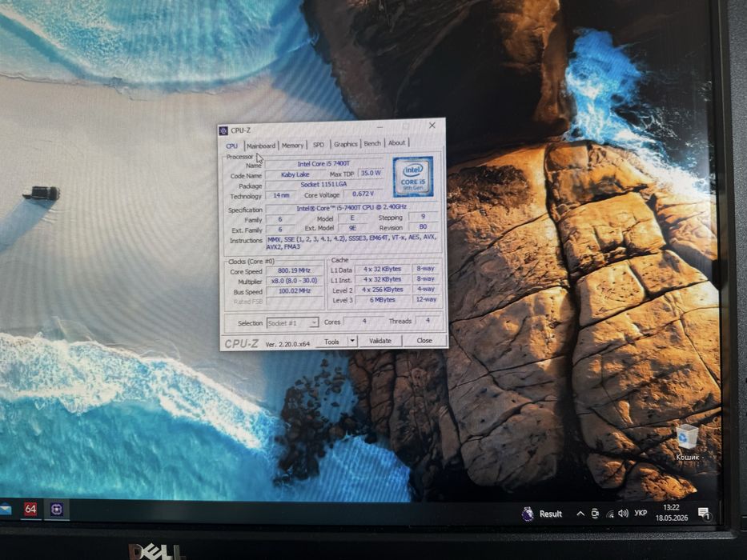Click the Socket 1151 LGA package value

click(323, 184)
